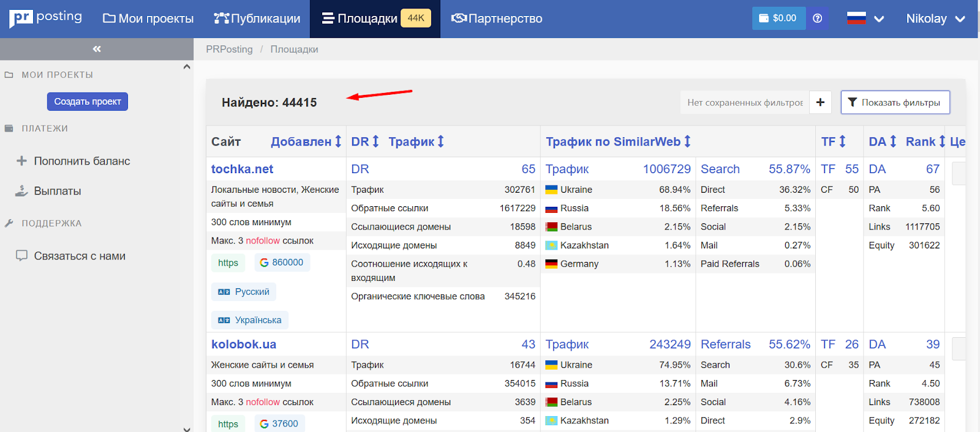This screenshot has height=432, width=980.
Task: Click the Equity 301622 row
Action: pos(904,245)
